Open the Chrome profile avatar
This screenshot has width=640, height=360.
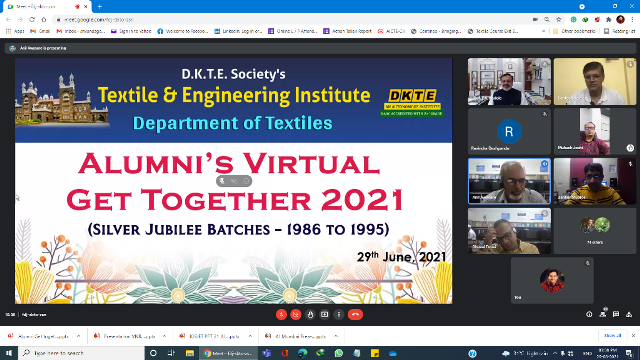tap(620, 19)
